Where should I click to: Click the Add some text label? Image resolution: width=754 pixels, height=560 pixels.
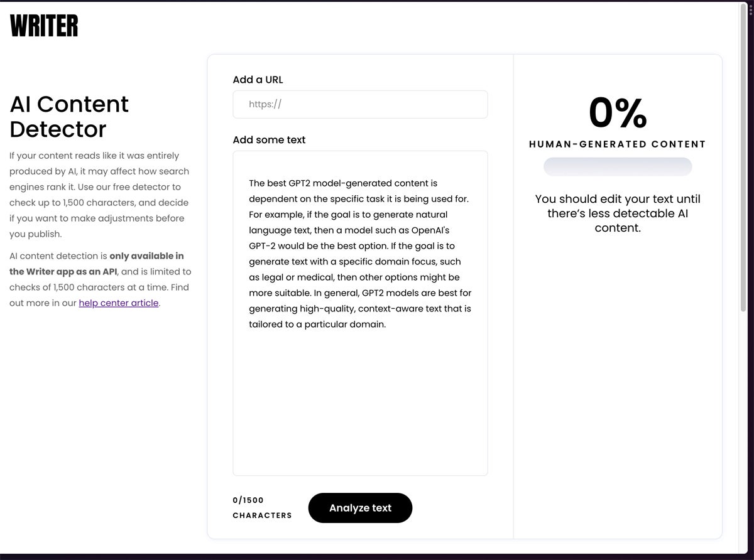pyautogui.click(x=269, y=140)
